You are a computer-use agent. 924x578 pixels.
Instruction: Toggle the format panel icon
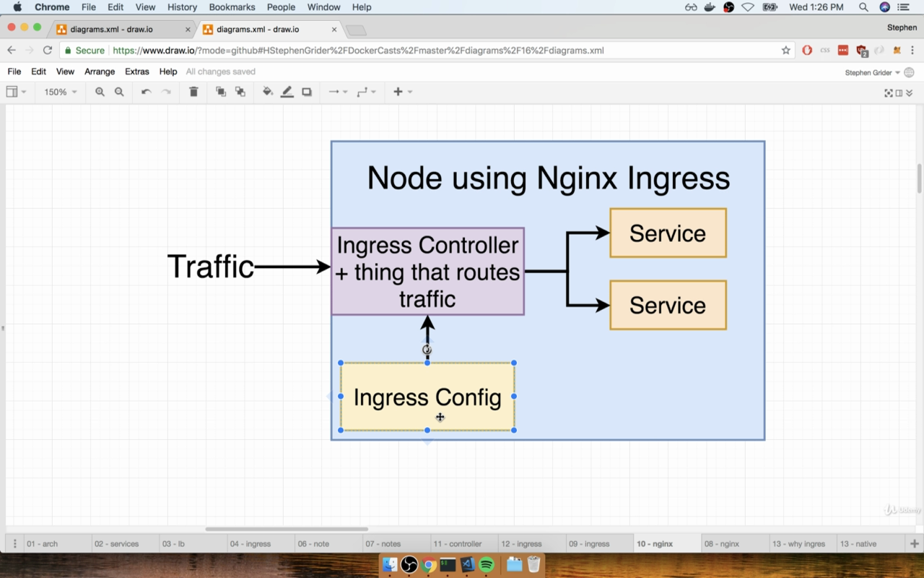[899, 92]
